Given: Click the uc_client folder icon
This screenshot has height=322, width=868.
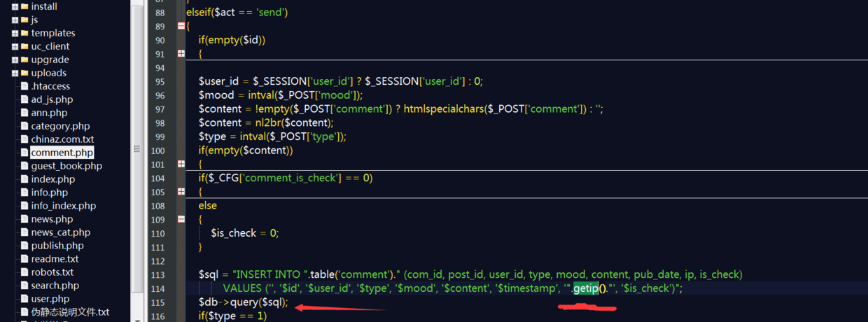Looking at the screenshot, I should (24, 46).
